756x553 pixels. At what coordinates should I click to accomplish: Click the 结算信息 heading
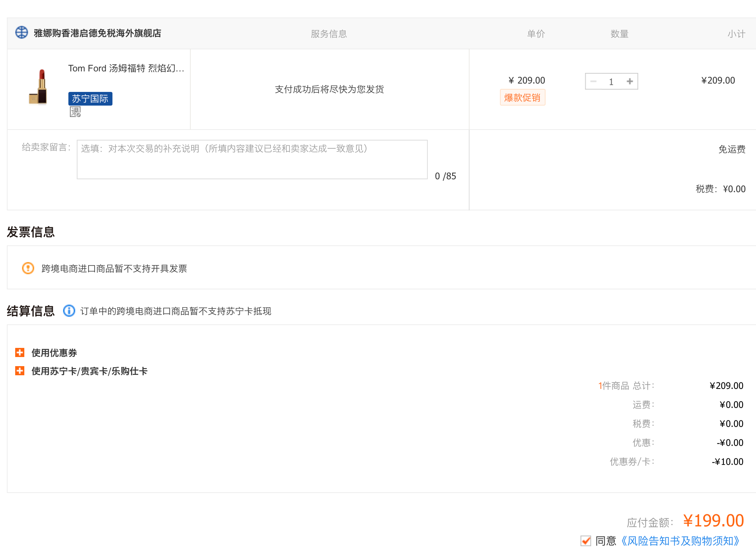[x=31, y=311]
